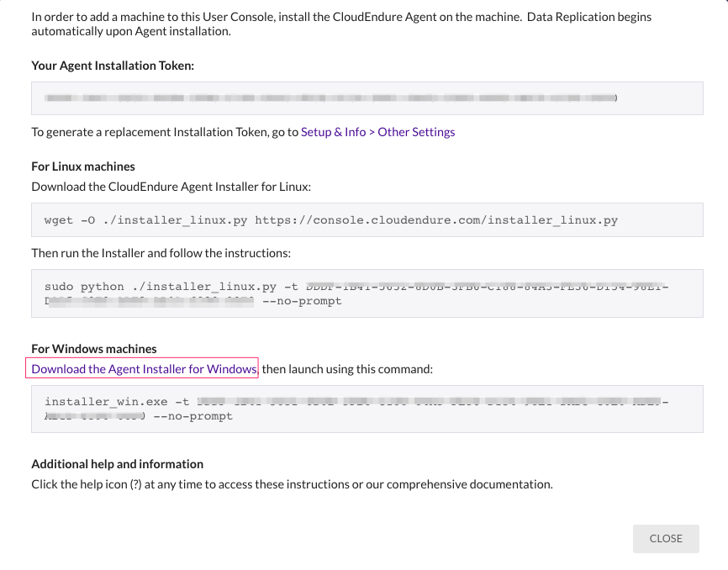728x570 pixels.
Task: Click the 'Additional help and information' heading
Action: pos(117,463)
